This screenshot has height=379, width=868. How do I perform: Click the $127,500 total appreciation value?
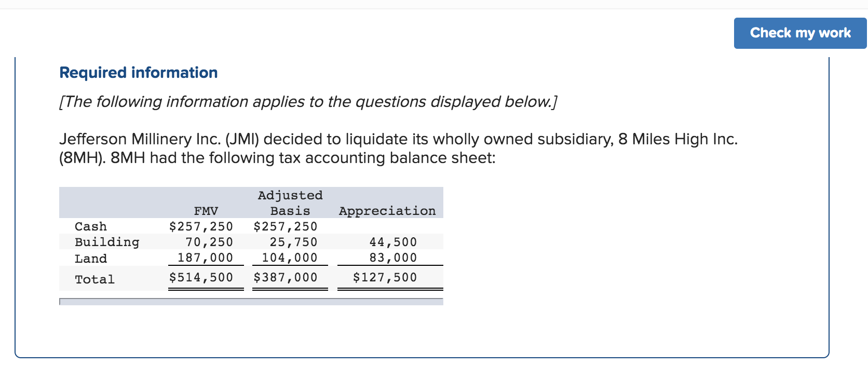pos(384,277)
